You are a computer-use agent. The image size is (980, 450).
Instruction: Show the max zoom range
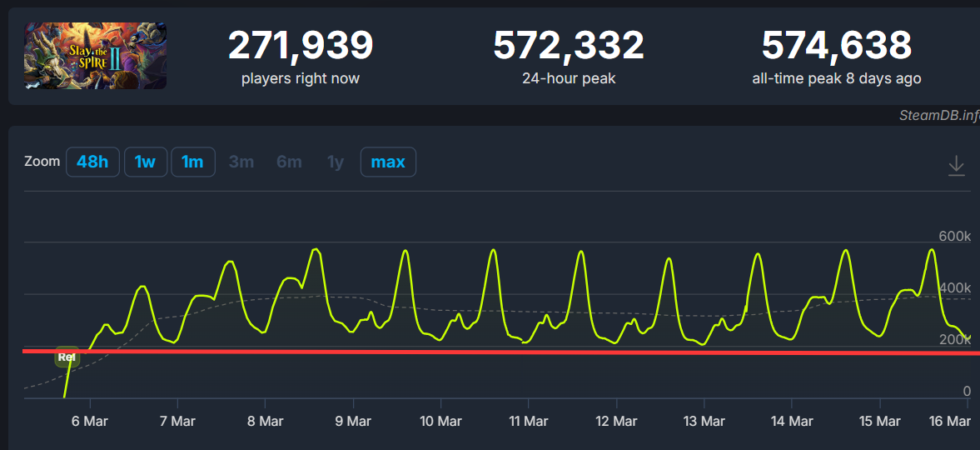[388, 162]
